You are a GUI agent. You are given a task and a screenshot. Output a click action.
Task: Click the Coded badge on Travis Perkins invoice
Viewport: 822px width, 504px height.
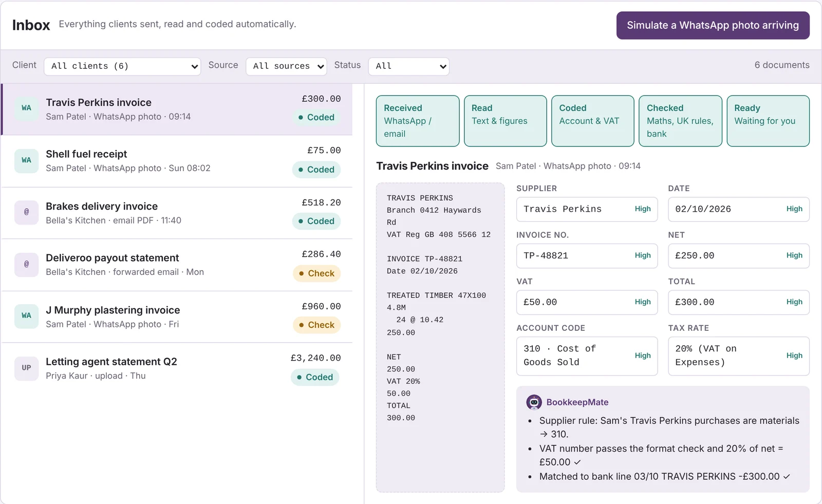(316, 118)
